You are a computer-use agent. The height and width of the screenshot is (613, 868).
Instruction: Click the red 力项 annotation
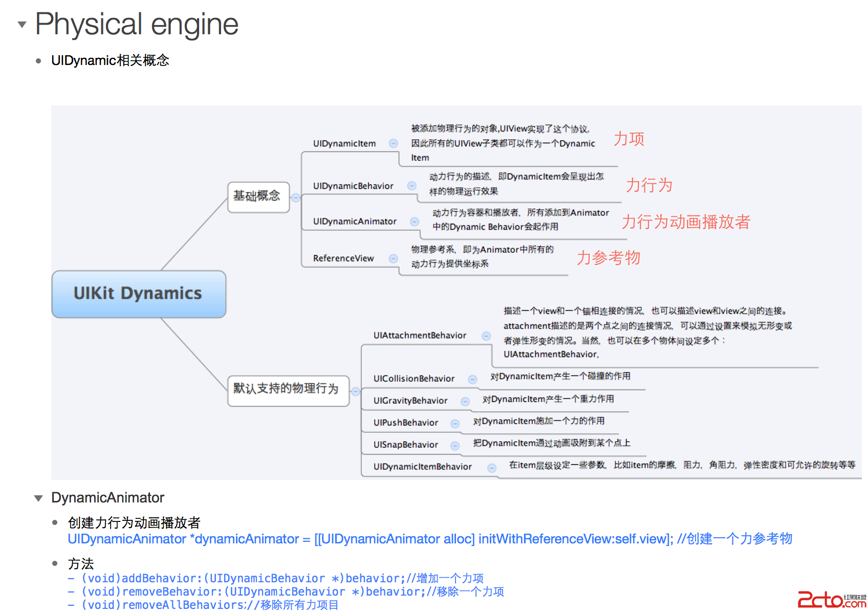[629, 139]
